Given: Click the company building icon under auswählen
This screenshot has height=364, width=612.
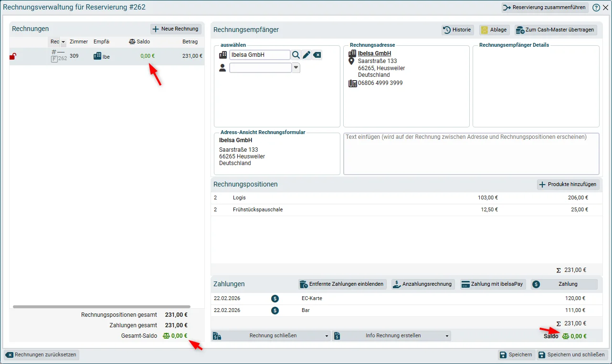Looking at the screenshot, I should [x=223, y=55].
